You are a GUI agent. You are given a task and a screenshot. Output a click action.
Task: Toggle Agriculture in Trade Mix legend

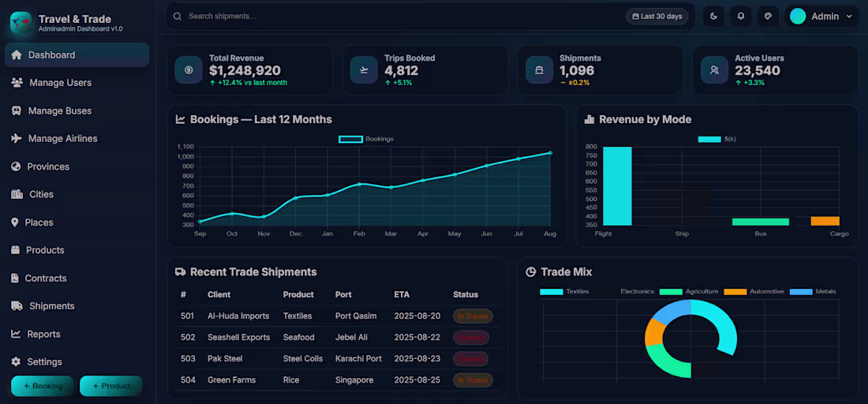pos(689,292)
